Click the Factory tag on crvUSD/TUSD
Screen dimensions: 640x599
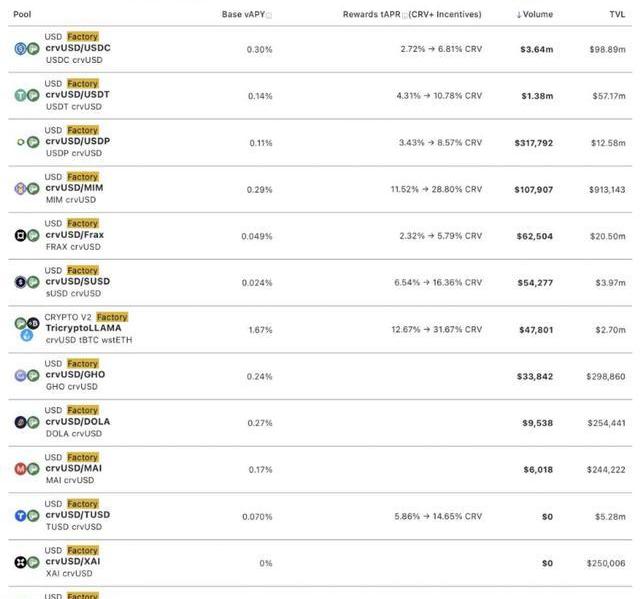(83, 504)
